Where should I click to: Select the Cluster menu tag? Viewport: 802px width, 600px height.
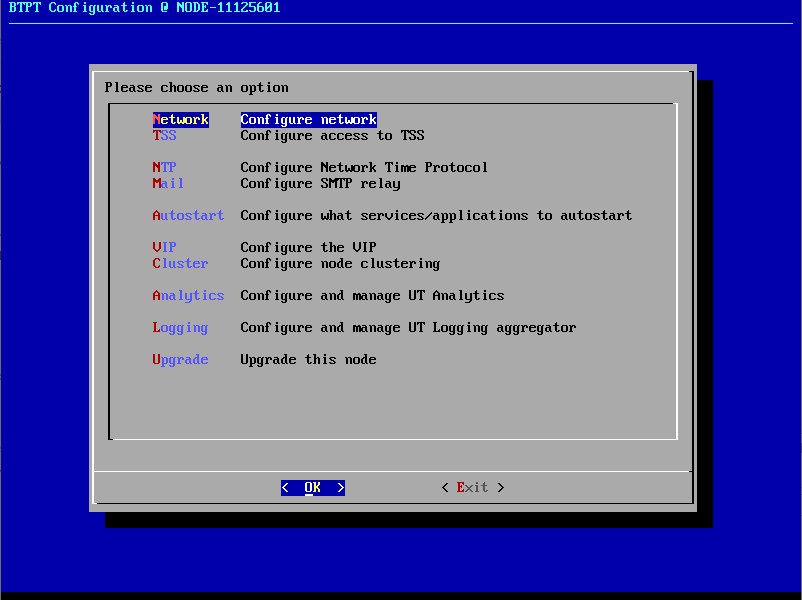[x=181, y=263]
